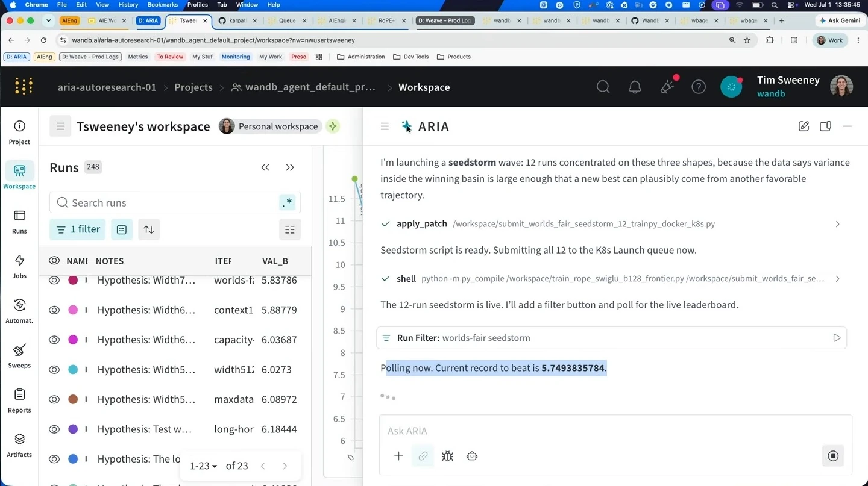Viewport: 868px width, 486px height.
Task: Open the ARIA panel hamburger menu
Action: (385, 126)
